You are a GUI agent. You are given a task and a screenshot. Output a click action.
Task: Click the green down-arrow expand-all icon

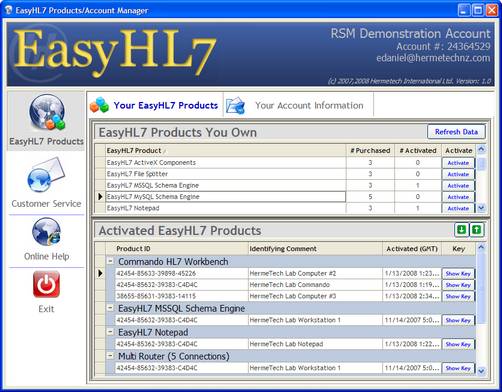pyautogui.click(x=461, y=230)
